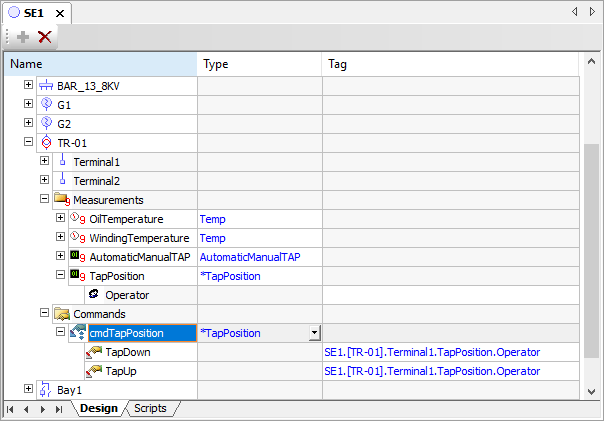Click the add (plus) toolbar icon
The width and height of the screenshot is (604, 421).
[22, 37]
